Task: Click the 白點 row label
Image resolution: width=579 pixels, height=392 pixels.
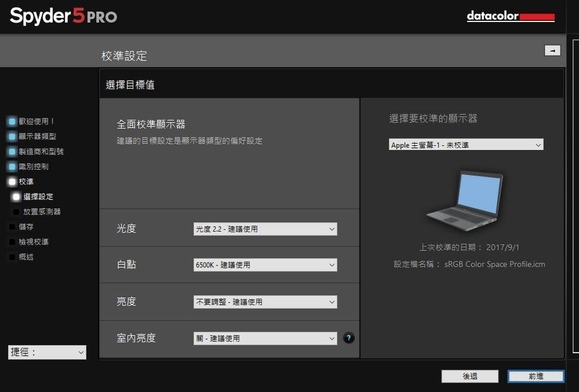Action: [x=126, y=264]
